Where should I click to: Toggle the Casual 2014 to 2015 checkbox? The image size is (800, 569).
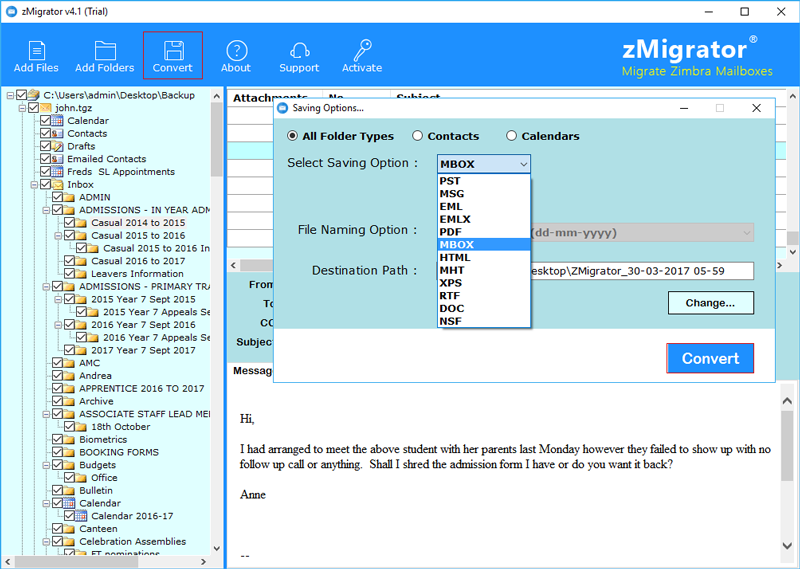(x=69, y=222)
